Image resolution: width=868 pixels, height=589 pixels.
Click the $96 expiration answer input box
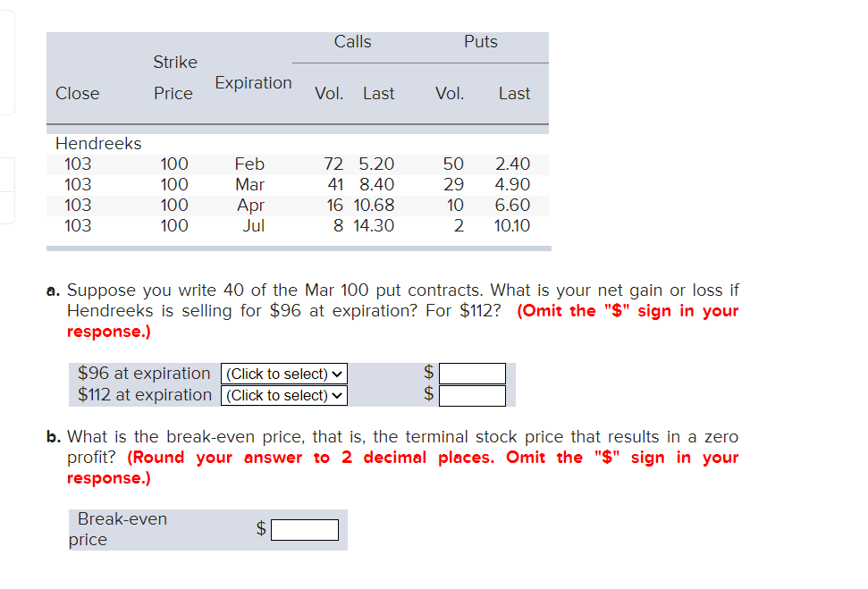pyautogui.click(x=472, y=373)
